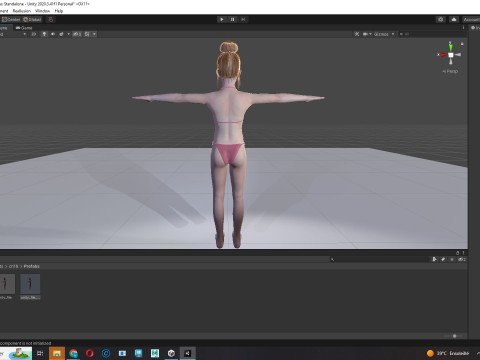
Task: Open the scene camera settings icon
Action: (x=365, y=34)
